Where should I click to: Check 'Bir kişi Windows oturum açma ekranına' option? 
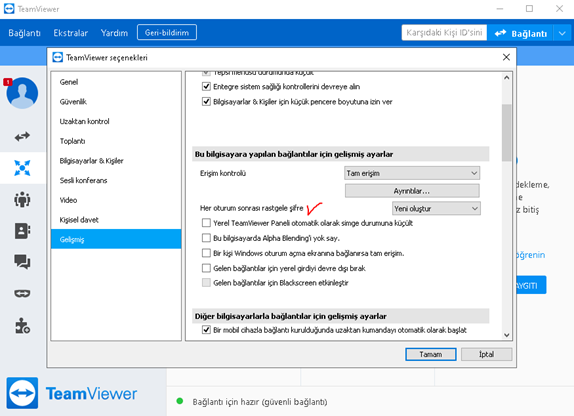[x=206, y=253]
